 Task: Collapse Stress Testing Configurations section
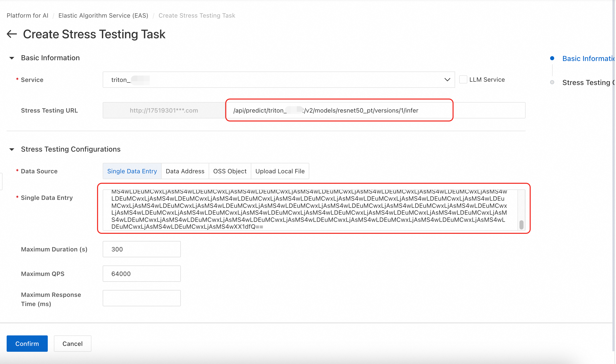(12, 149)
